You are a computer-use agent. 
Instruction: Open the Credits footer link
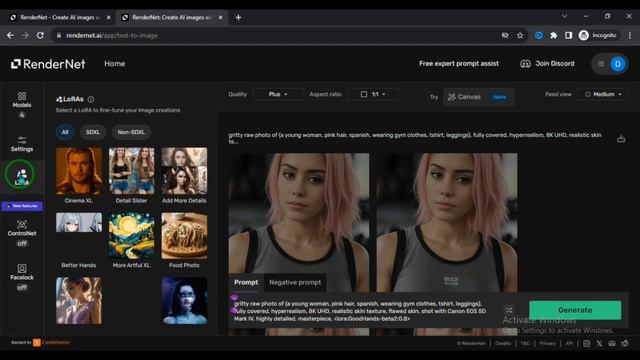pos(503,344)
